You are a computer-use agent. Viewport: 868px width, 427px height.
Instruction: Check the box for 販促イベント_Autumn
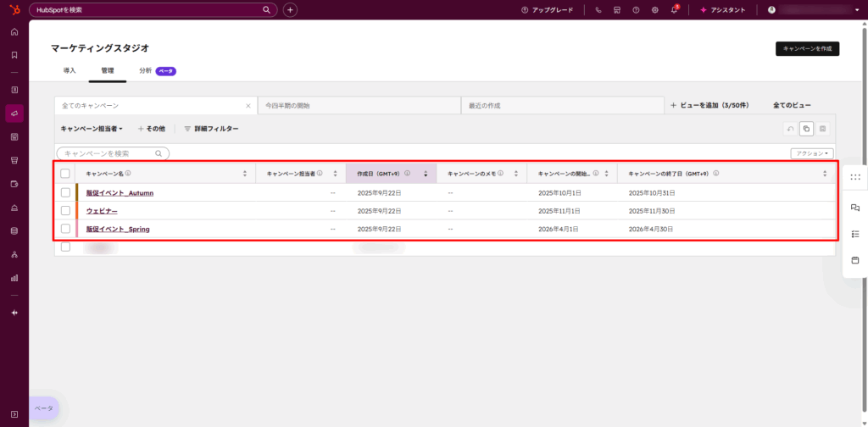[65, 193]
